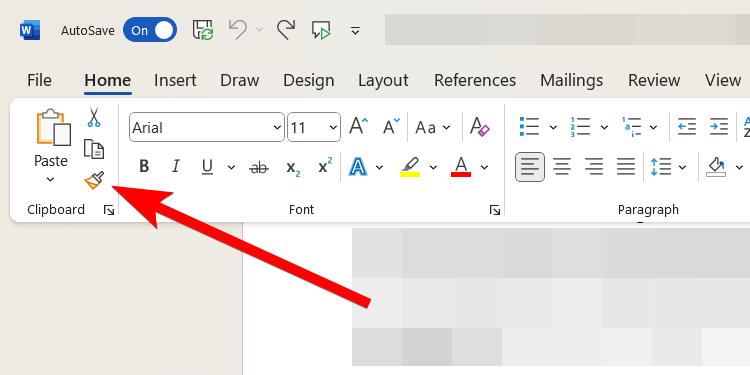Switch to the Insert tab
Screen dimensions: 750x375
pos(175,80)
